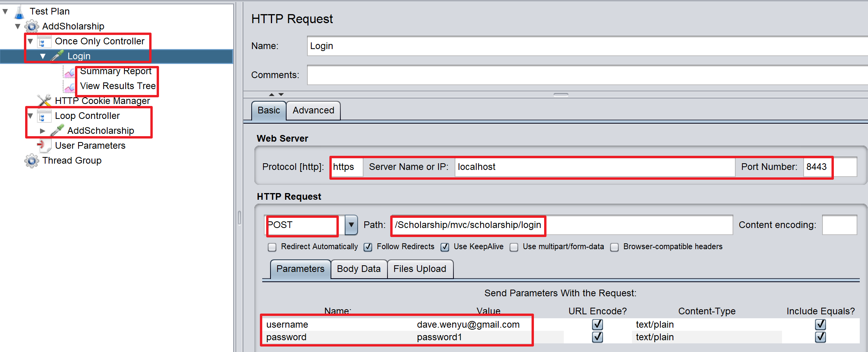
Task: Collapse the Loop Controller node
Action: (30, 116)
